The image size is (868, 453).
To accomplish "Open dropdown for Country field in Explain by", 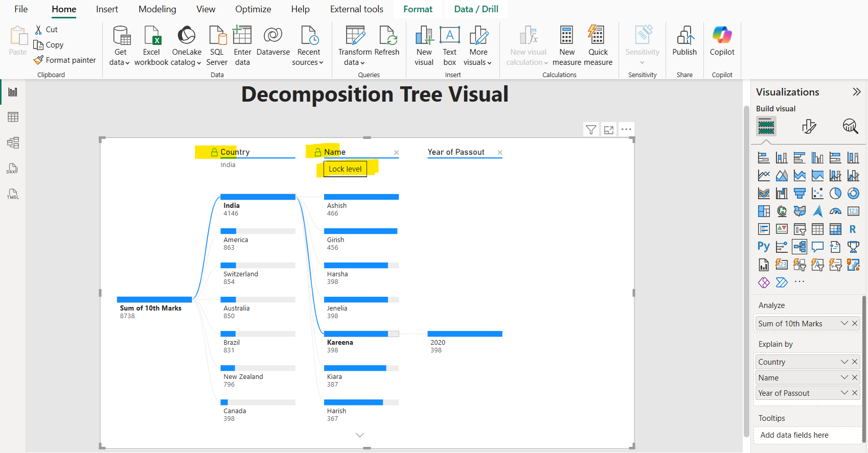I will pos(844,362).
